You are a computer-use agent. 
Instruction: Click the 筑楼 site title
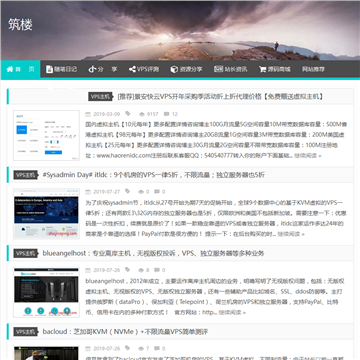(x=20, y=25)
